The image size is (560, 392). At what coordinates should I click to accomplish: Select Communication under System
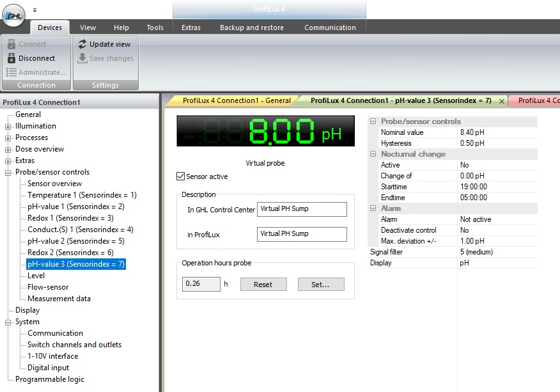click(x=56, y=333)
